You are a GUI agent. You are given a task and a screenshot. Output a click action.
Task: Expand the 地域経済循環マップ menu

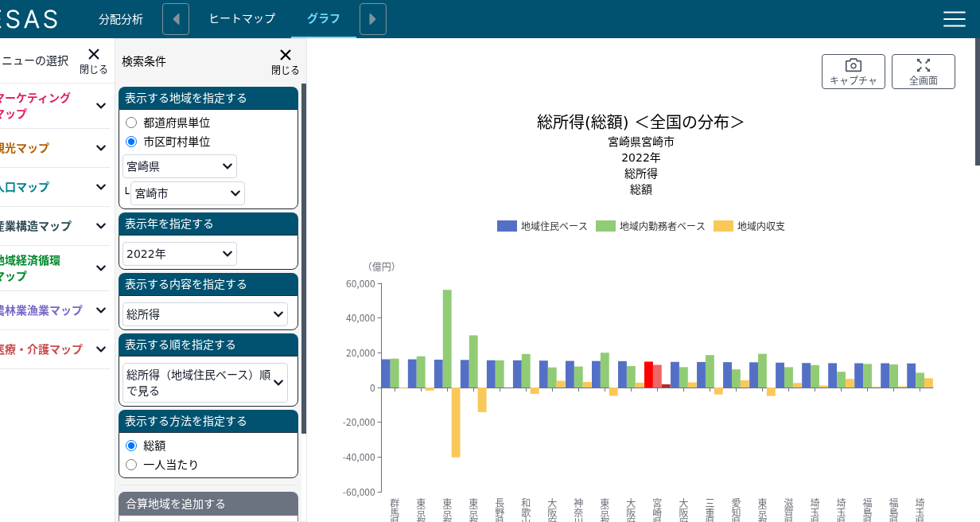coord(55,268)
